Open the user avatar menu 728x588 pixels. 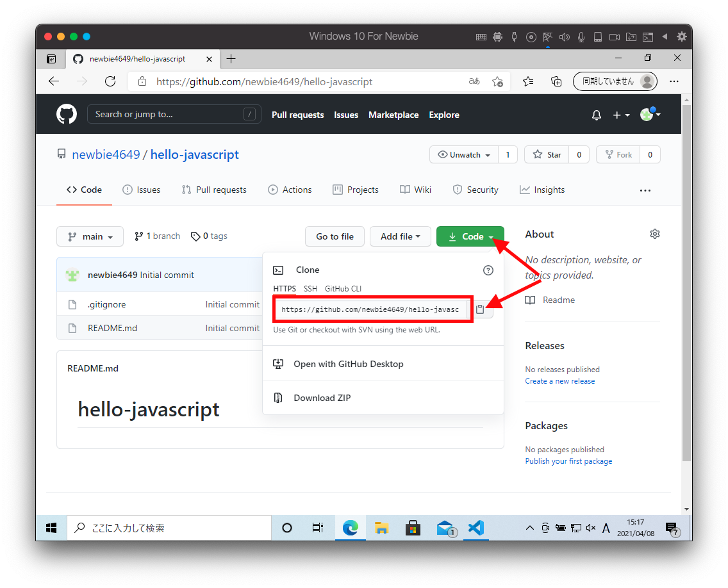(x=650, y=114)
